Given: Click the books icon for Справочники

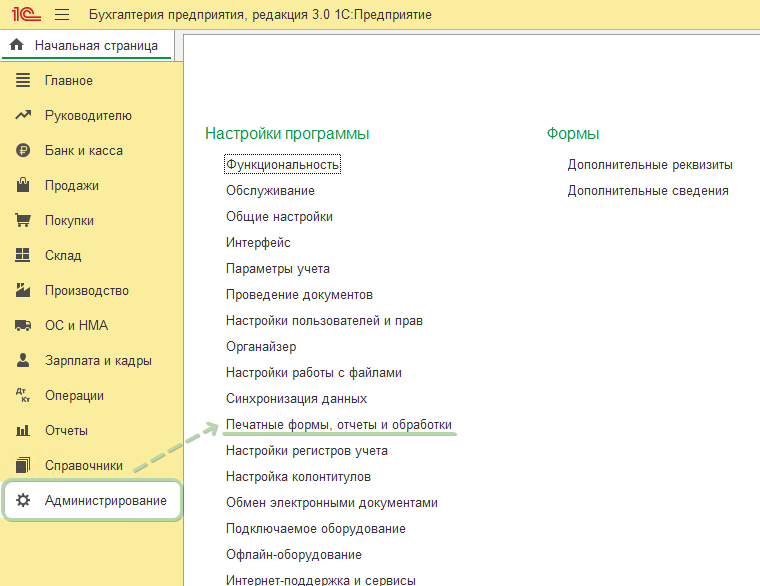Looking at the screenshot, I should pyautogui.click(x=23, y=465).
